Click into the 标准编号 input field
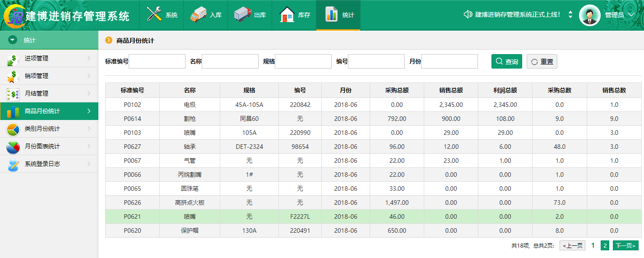Screen dimensions: 644x258 coord(157,61)
